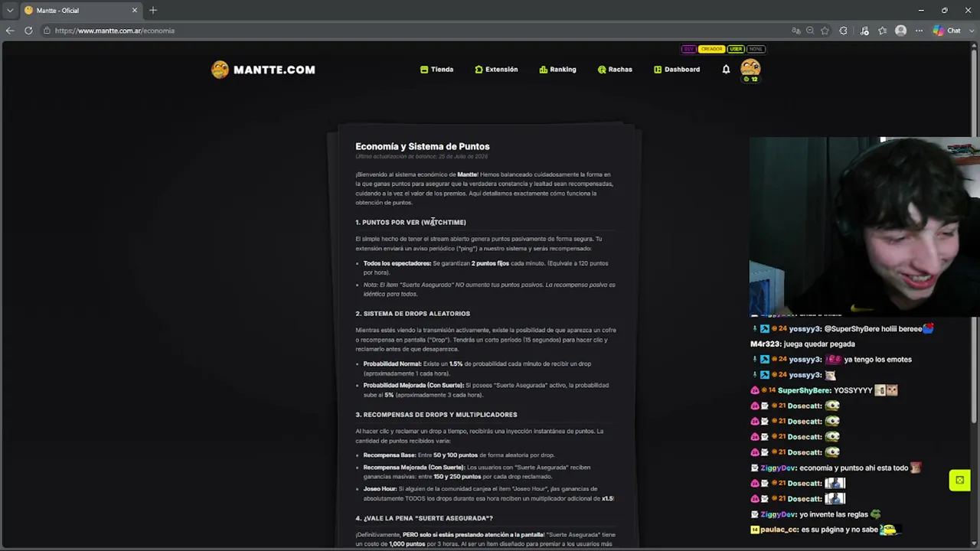Click the SuperShyBere username in chat
The width and height of the screenshot is (980, 551).
point(804,390)
